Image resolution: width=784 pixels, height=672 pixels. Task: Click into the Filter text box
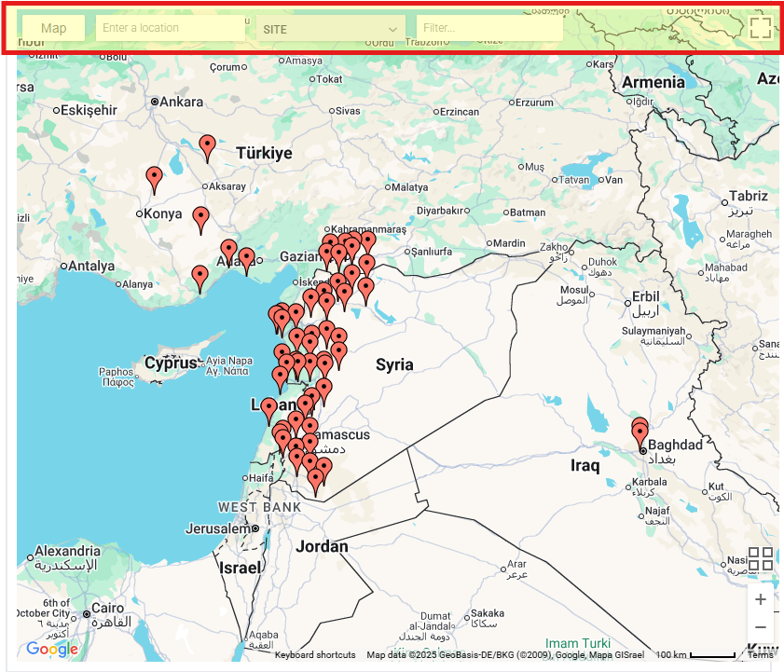pyautogui.click(x=489, y=28)
